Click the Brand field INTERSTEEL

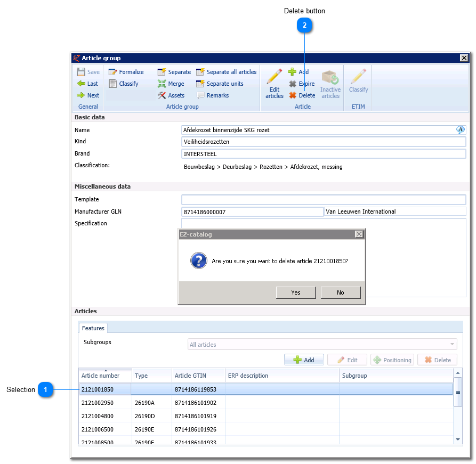[x=324, y=154]
